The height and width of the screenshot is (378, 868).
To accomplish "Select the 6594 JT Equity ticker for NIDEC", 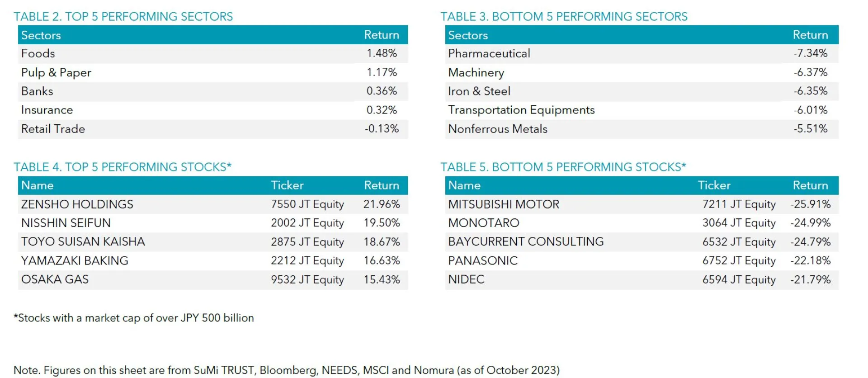I will pyautogui.click(x=739, y=280).
